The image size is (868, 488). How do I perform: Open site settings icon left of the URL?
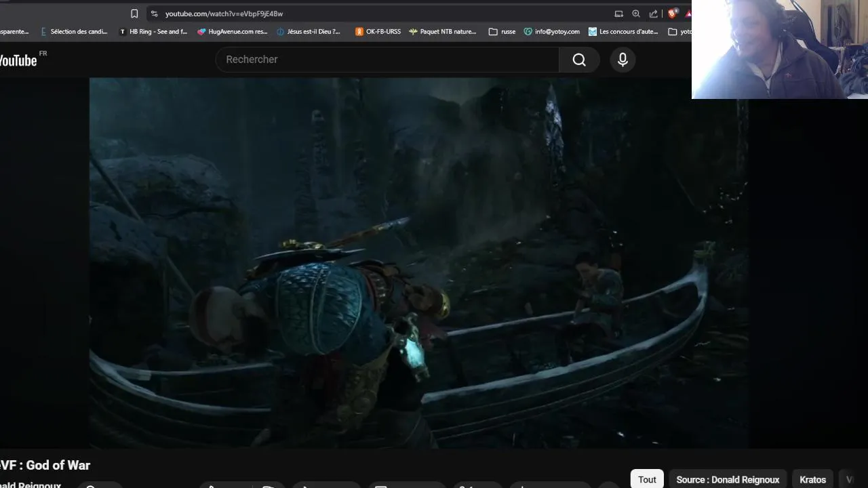pos(154,14)
